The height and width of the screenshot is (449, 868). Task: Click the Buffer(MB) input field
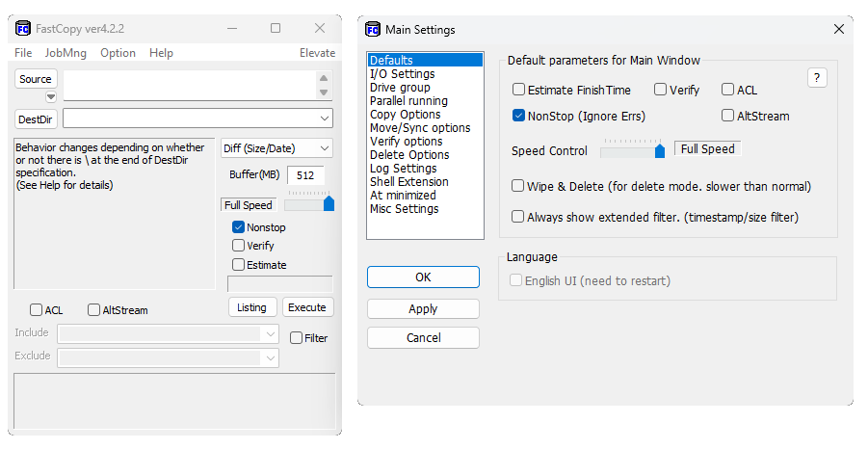pyautogui.click(x=306, y=175)
